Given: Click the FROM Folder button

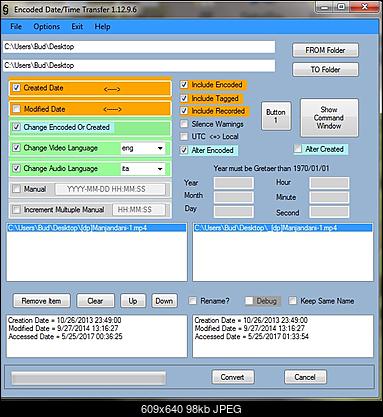Looking at the screenshot, I should coord(325,50).
